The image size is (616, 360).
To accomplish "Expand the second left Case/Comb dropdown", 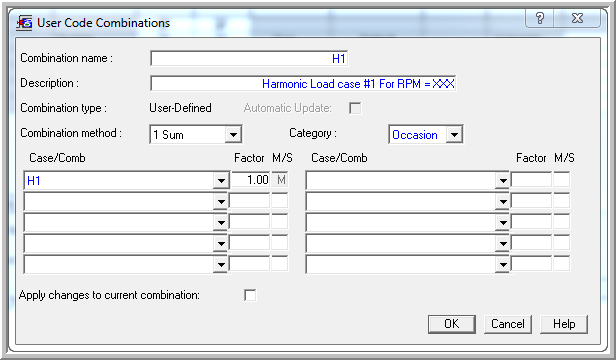I will tap(221, 202).
